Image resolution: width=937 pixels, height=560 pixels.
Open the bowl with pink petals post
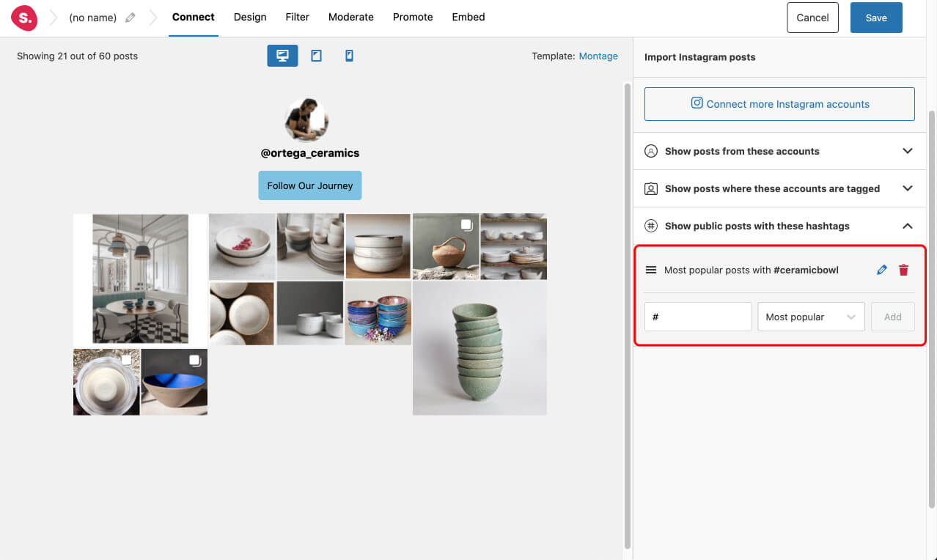[x=242, y=246]
